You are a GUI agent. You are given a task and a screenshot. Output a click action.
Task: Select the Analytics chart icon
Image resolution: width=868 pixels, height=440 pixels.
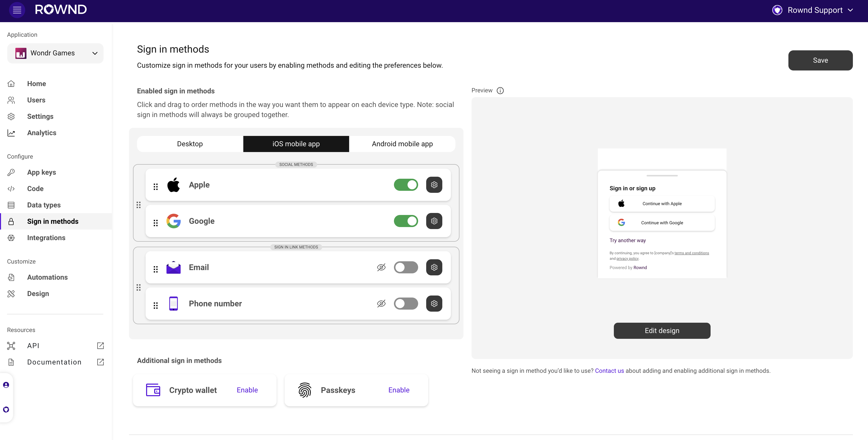11,133
